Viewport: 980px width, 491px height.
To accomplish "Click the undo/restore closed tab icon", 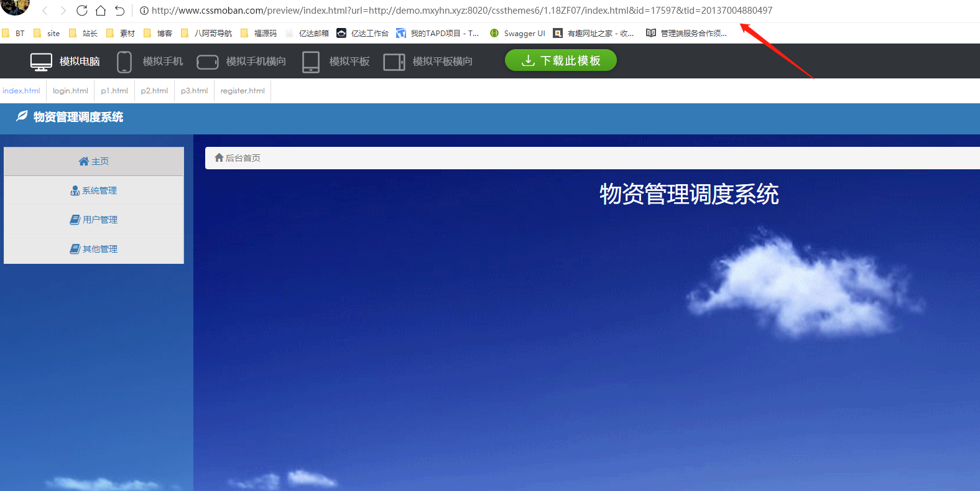I will point(120,11).
